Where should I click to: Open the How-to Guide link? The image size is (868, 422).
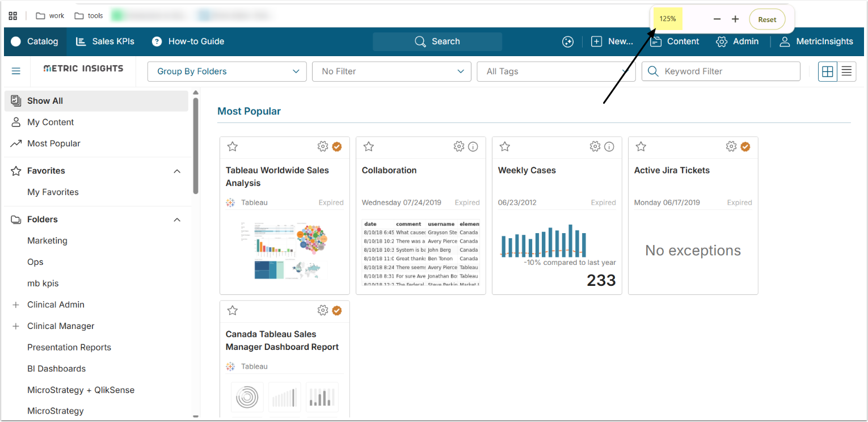point(188,41)
